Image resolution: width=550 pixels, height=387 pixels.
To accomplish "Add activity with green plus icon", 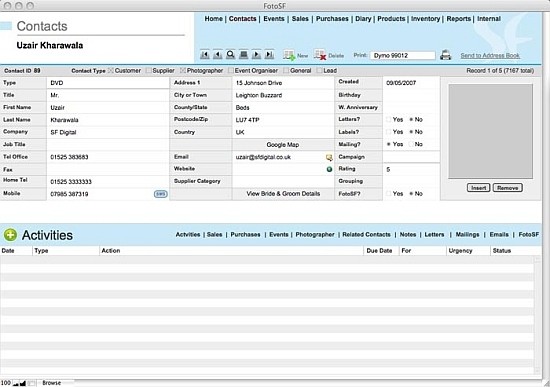I will (10, 235).
